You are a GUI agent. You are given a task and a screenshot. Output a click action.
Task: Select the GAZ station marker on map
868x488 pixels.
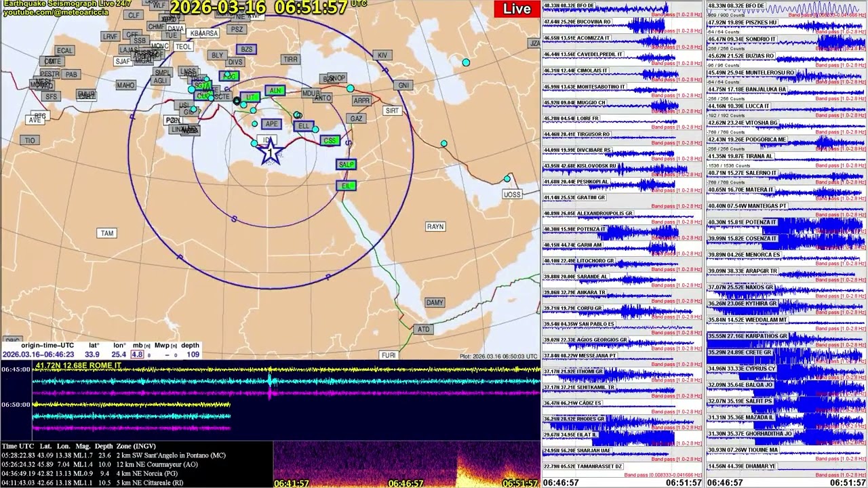(x=356, y=118)
